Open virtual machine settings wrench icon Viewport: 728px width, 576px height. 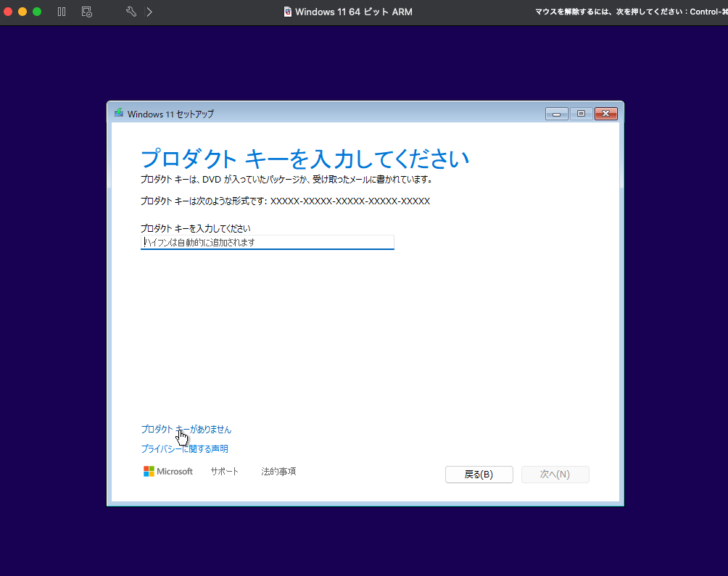pos(131,12)
